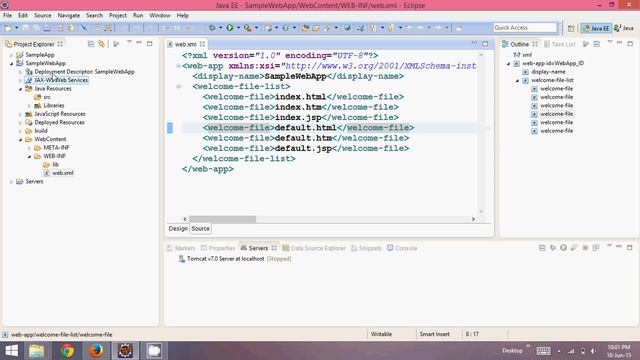The height and width of the screenshot is (360, 640).
Task: Switch to the Java EE perspective
Action: 596,28
